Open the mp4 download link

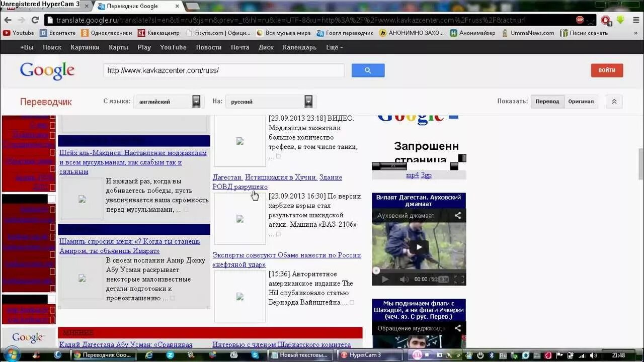point(413,175)
